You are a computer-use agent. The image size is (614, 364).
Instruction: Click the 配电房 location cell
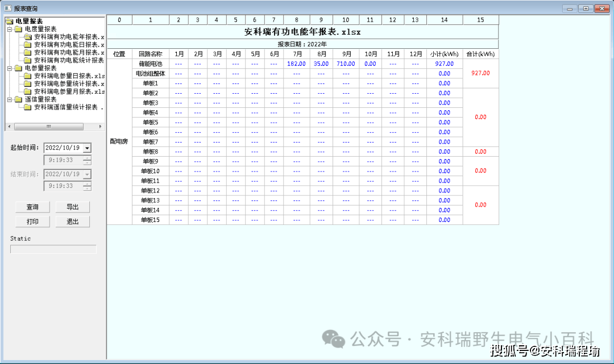tap(119, 141)
